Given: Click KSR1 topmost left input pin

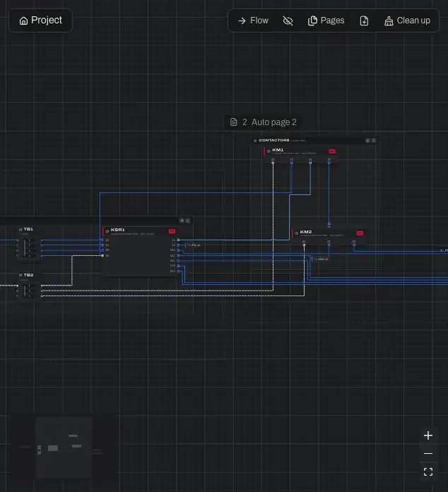Looking at the screenshot, I should tap(102, 240).
